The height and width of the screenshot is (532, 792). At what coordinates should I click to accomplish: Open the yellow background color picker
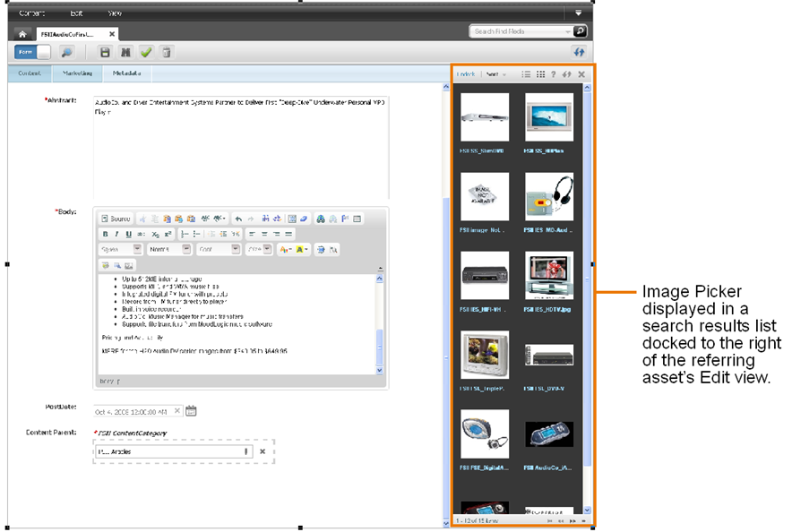pos(302,249)
